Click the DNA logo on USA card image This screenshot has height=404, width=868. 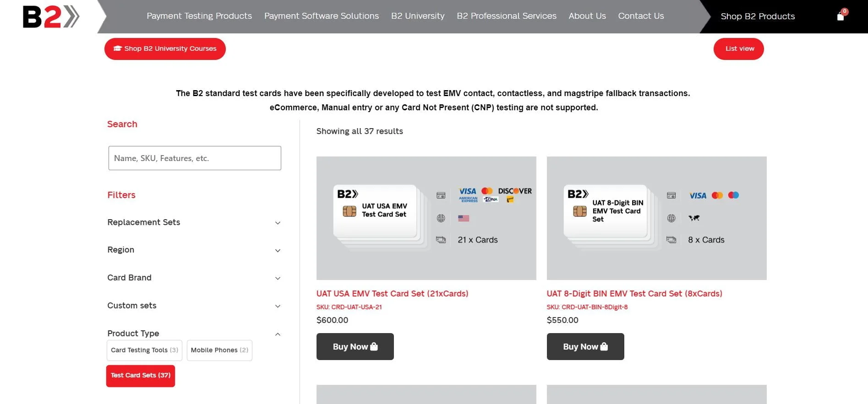tap(491, 199)
